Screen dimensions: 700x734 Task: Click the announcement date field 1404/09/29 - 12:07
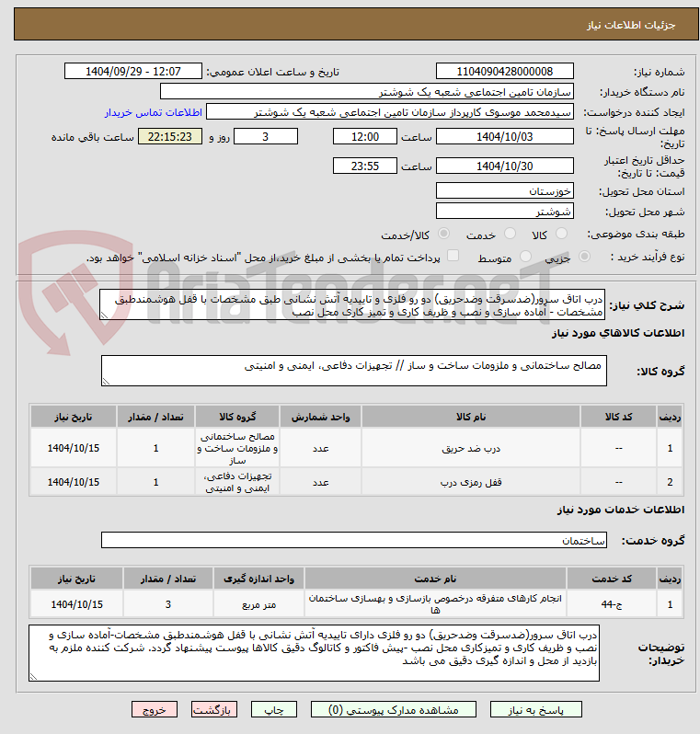coord(133,71)
